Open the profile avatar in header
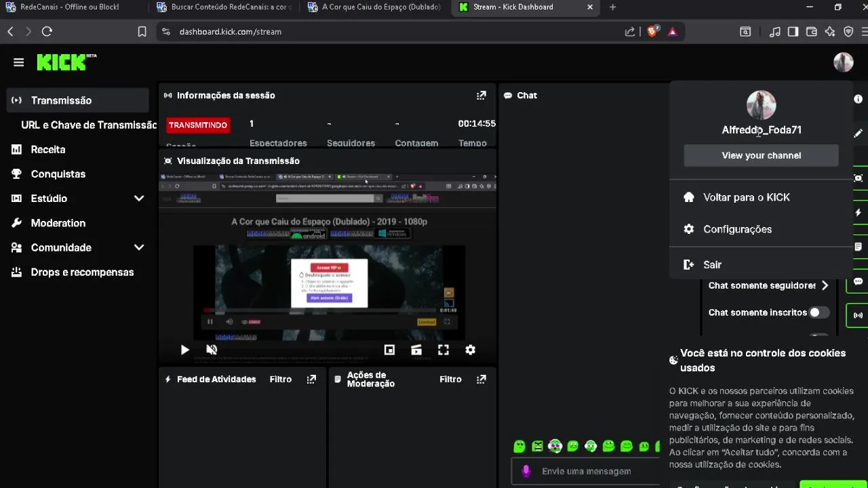Image resolution: width=868 pixels, height=488 pixels. coord(844,62)
